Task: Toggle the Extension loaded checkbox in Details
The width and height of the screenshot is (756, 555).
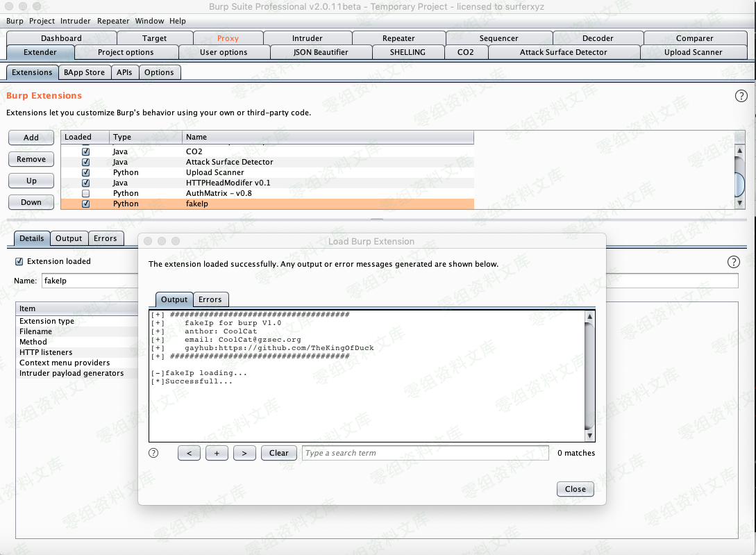Action: click(x=19, y=261)
